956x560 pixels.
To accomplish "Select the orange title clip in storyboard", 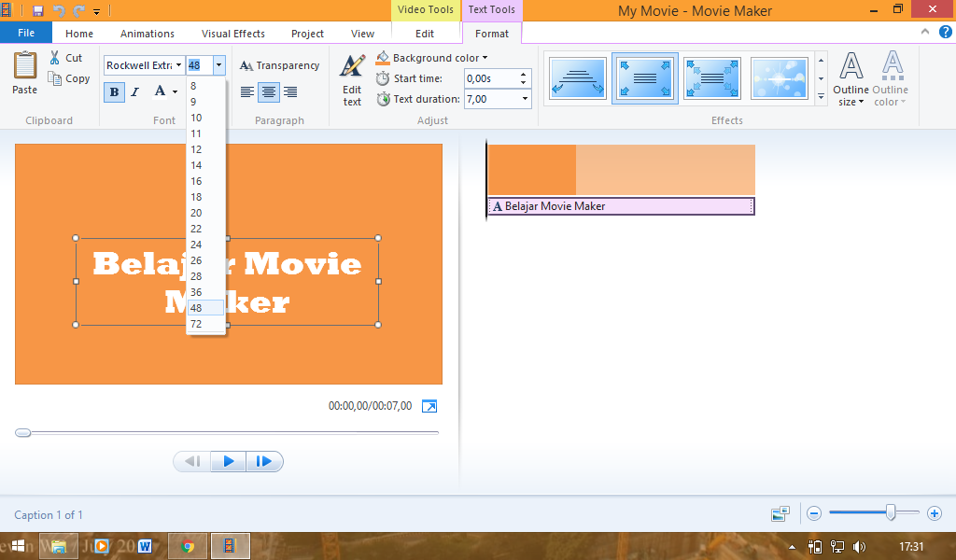I will (x=621, y=170).
